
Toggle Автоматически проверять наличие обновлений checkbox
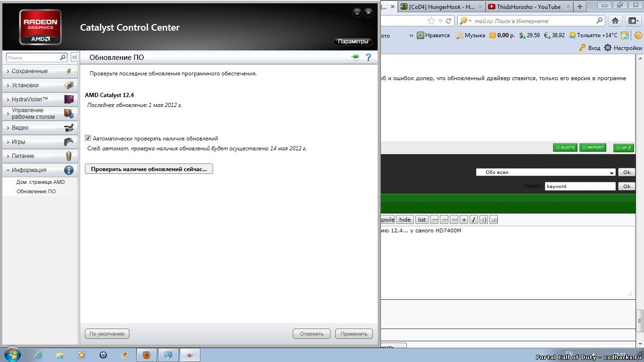(x=88, y=138)
